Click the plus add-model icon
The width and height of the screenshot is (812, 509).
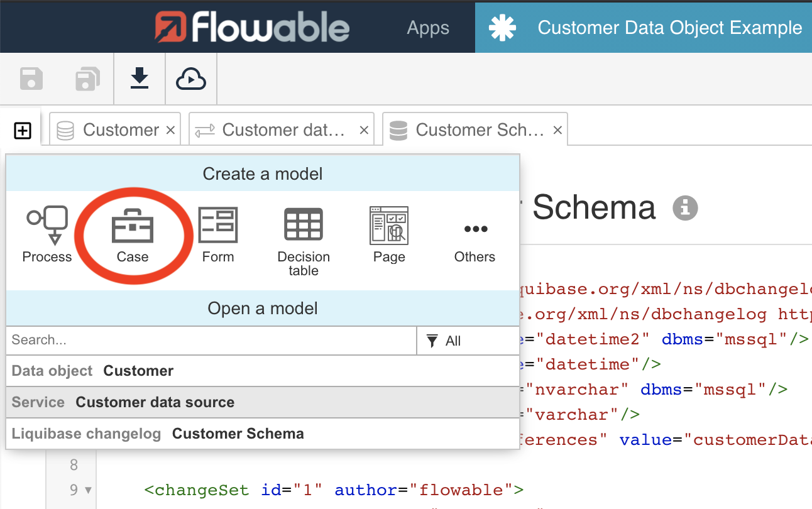pyautogui.click(x=23, y=131)
